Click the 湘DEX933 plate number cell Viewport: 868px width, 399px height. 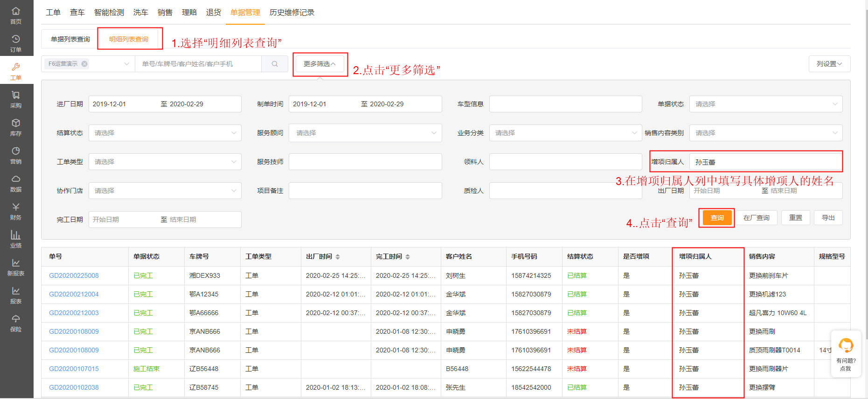pyautogui.click(x=205, y=275)
